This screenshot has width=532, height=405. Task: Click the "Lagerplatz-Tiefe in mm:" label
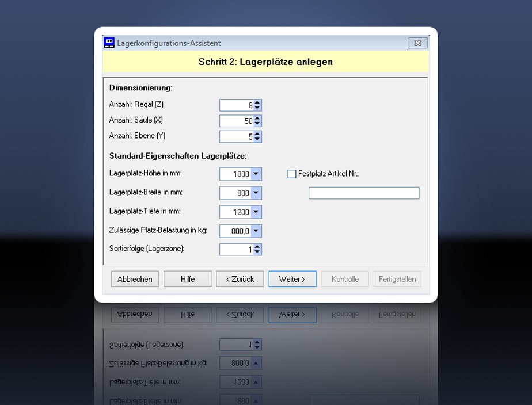145,211
